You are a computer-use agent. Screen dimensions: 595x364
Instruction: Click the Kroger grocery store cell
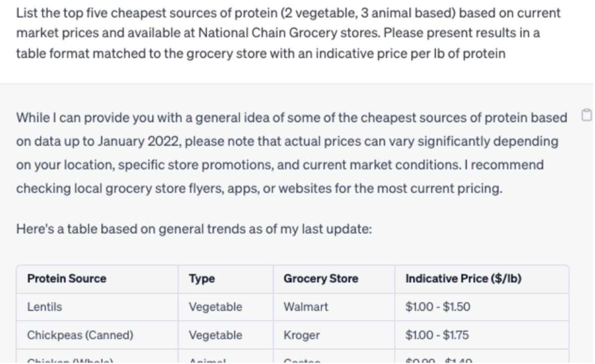(301, 335)
